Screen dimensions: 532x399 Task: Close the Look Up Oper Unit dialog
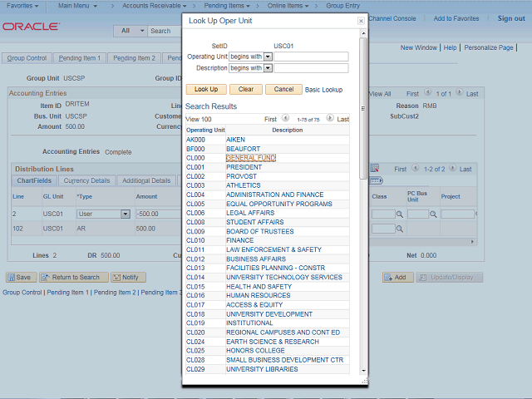coord(361,21)
